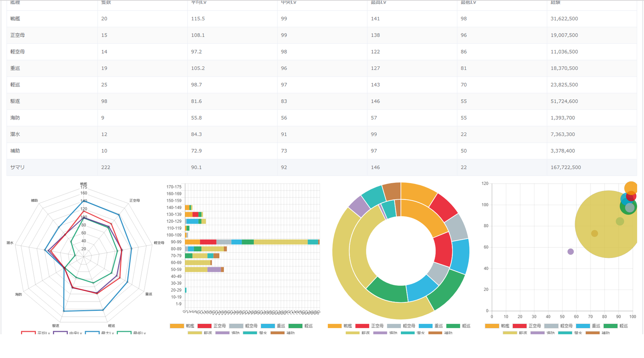Select the 軽空母 row label in the table
The width and height of the screenshot is (644, 358).
(17, 51)
